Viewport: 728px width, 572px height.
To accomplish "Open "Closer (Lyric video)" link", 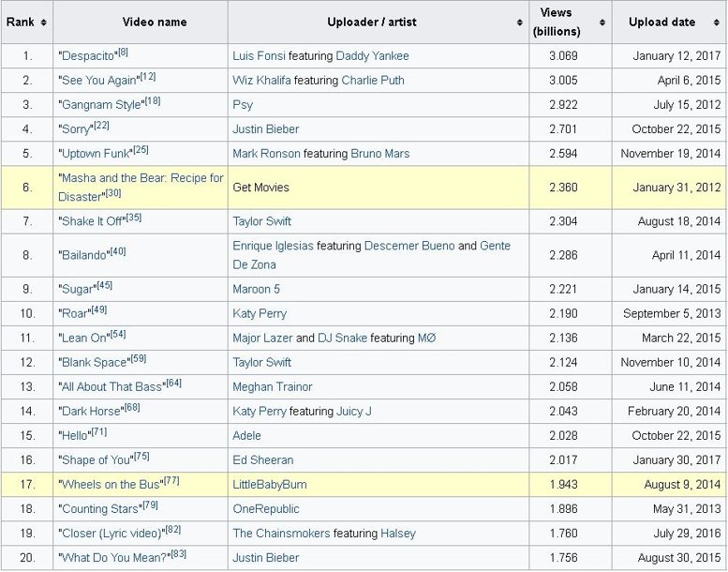I will tap(111, 534).
